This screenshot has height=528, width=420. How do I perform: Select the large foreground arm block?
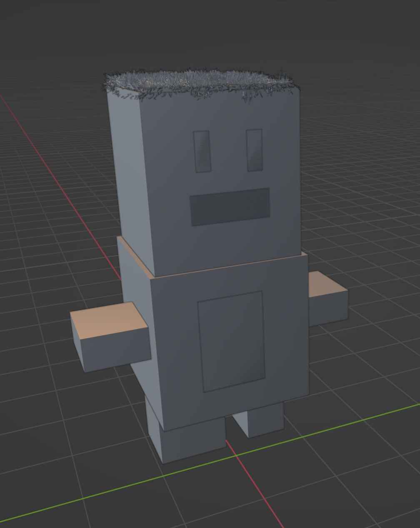[x=110, y=336]
